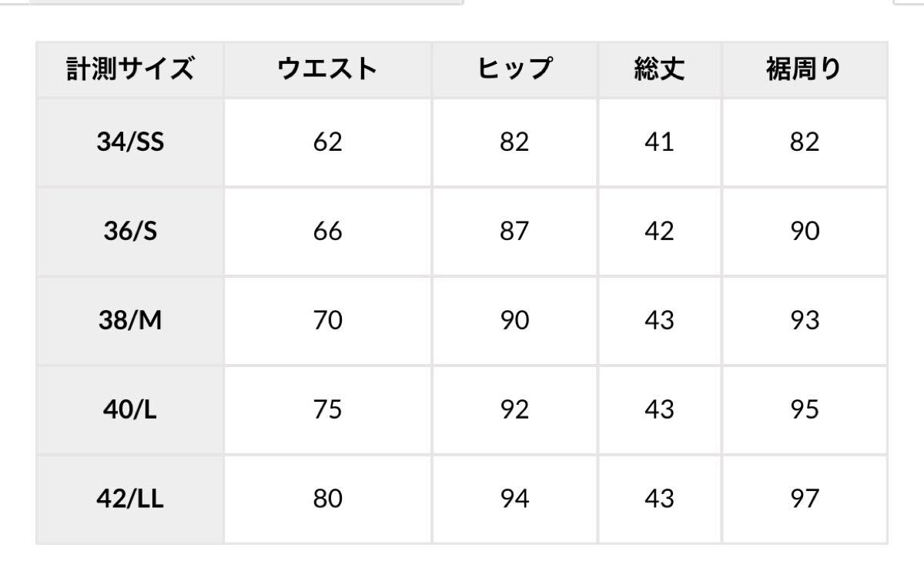This screenshot has width=924, height=561.
Task: Select the 40/L size row label
Action: (130, 409)
